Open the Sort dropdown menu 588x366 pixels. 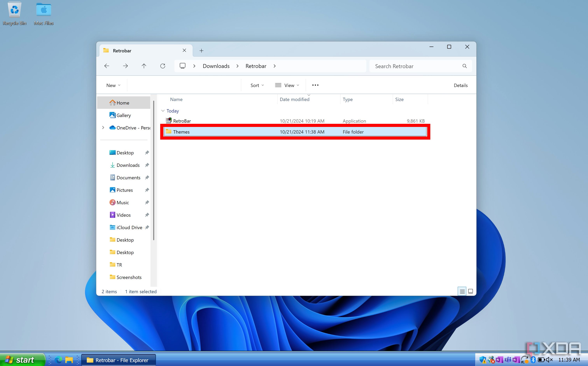(x=257, y=85)
